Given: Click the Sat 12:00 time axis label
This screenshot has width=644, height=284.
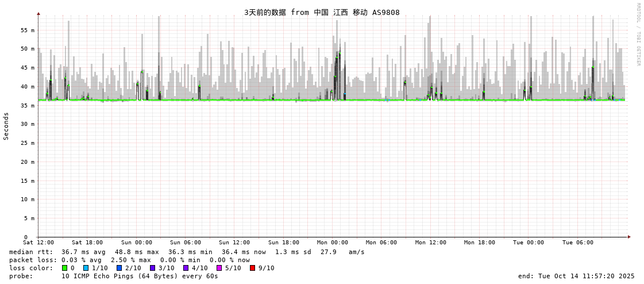Looking at the screenshot, I should (38, 243).
